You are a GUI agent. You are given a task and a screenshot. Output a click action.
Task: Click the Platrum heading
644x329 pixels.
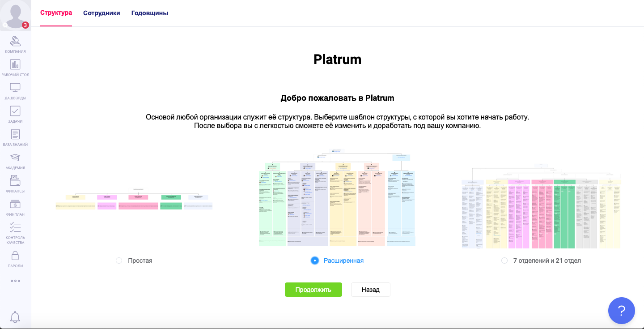337,60
